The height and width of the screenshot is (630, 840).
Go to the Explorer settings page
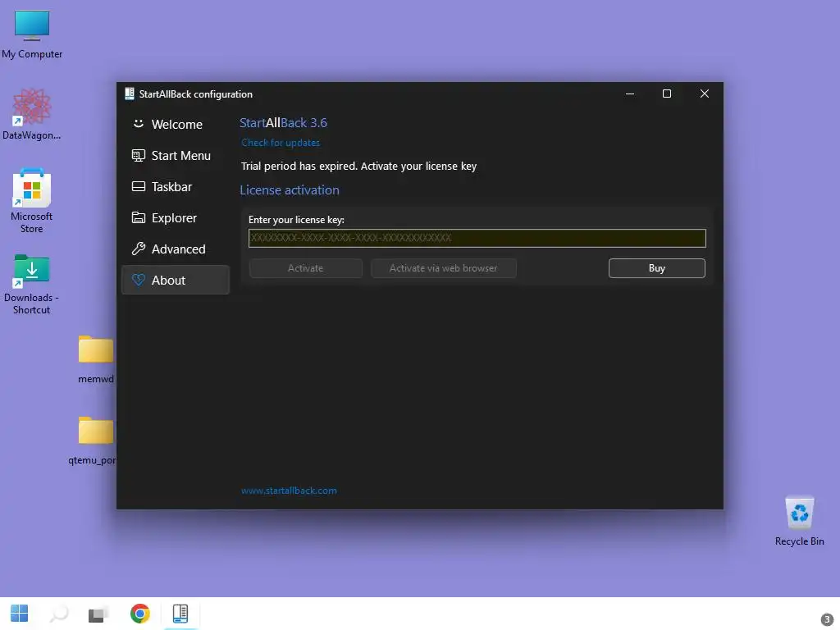176,217
